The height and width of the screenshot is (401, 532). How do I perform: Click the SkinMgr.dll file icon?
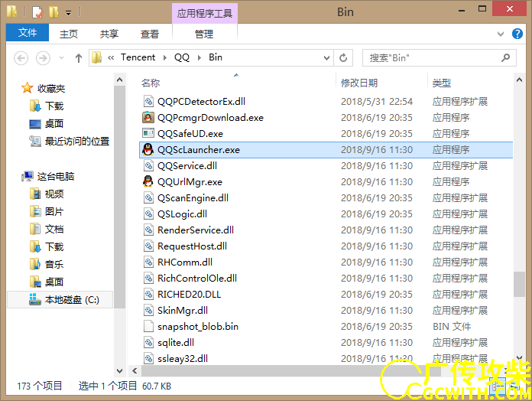(148, 311)
